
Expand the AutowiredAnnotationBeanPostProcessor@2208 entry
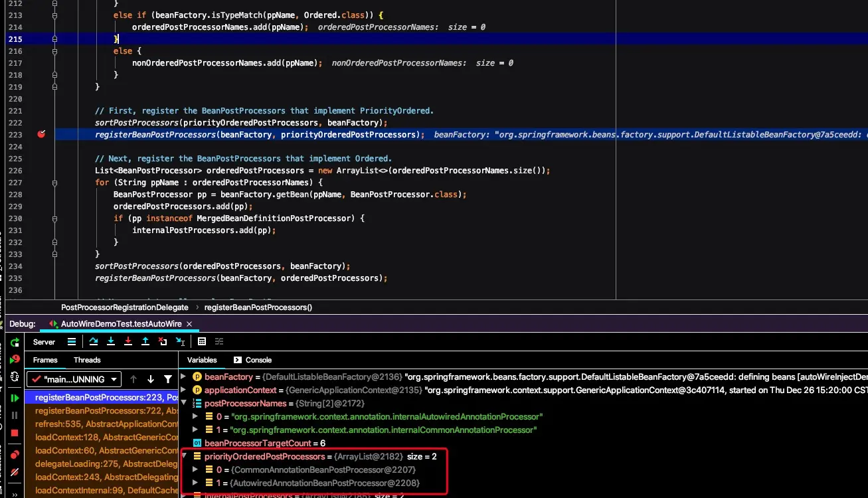click(195, 483)
